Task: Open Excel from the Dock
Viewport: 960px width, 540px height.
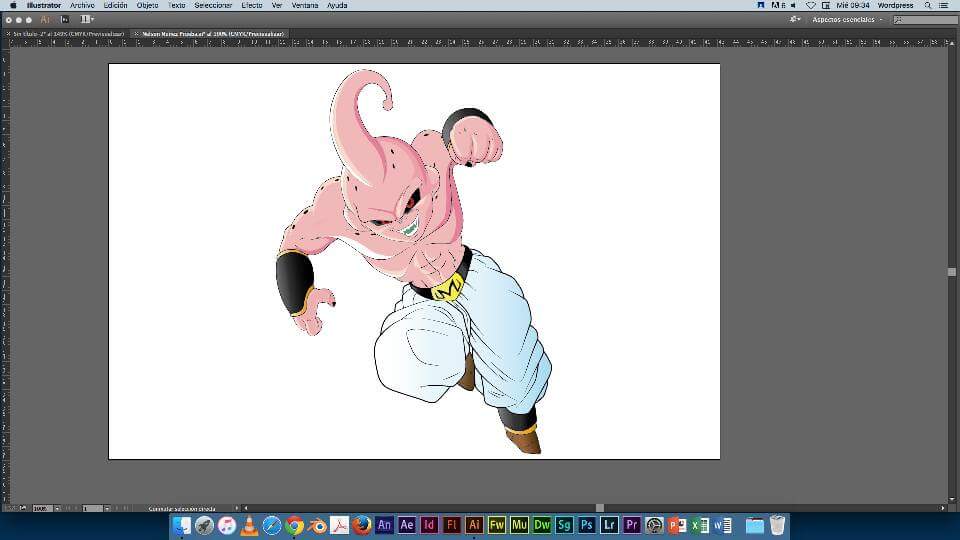Action: [x=699, y=525]
